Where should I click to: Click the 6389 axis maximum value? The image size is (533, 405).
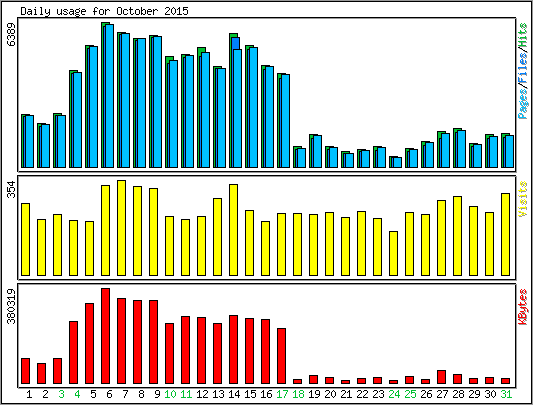click(11, 34)
